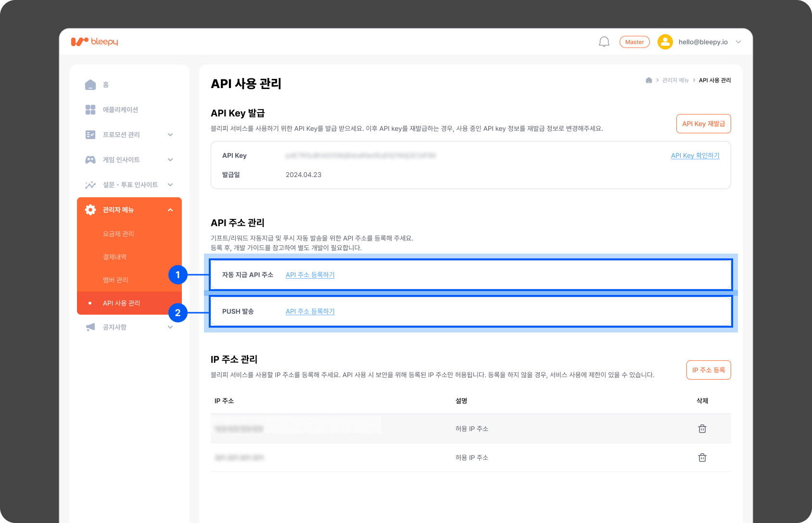Open the notification bell
Image resolution: width=812 pixels, height=523 pixels.
point(604,42)
